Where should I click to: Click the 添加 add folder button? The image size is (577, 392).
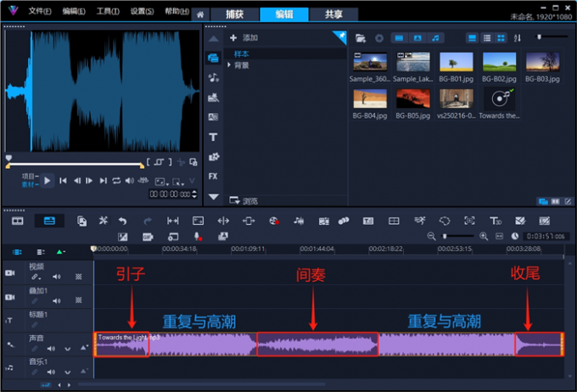point(244,37)
